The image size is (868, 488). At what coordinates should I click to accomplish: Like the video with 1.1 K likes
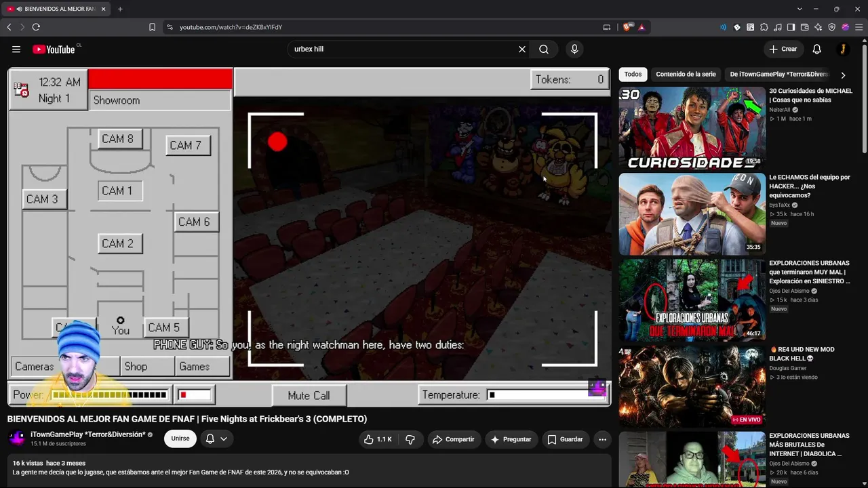(378, 439)
